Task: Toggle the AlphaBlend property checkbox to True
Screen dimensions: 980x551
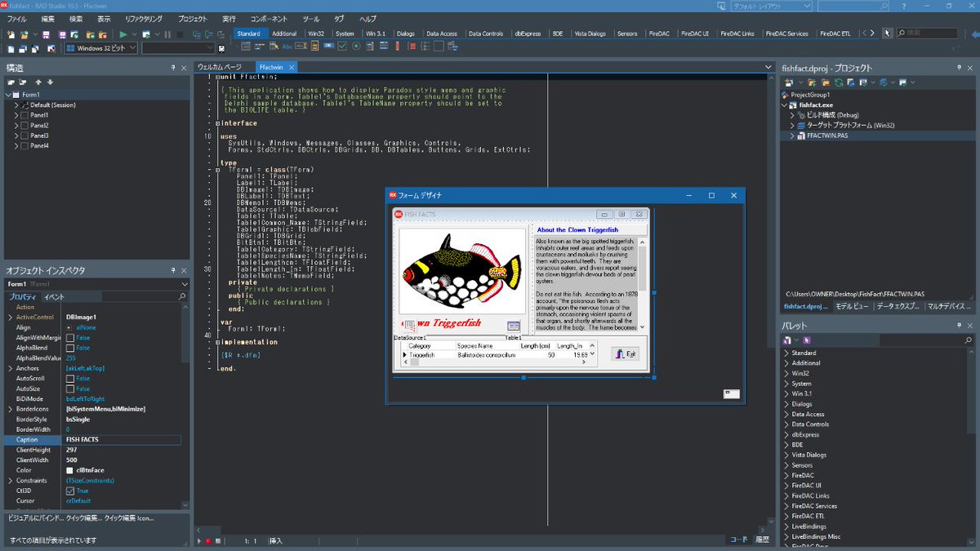Action: click(x=70, y=349)
